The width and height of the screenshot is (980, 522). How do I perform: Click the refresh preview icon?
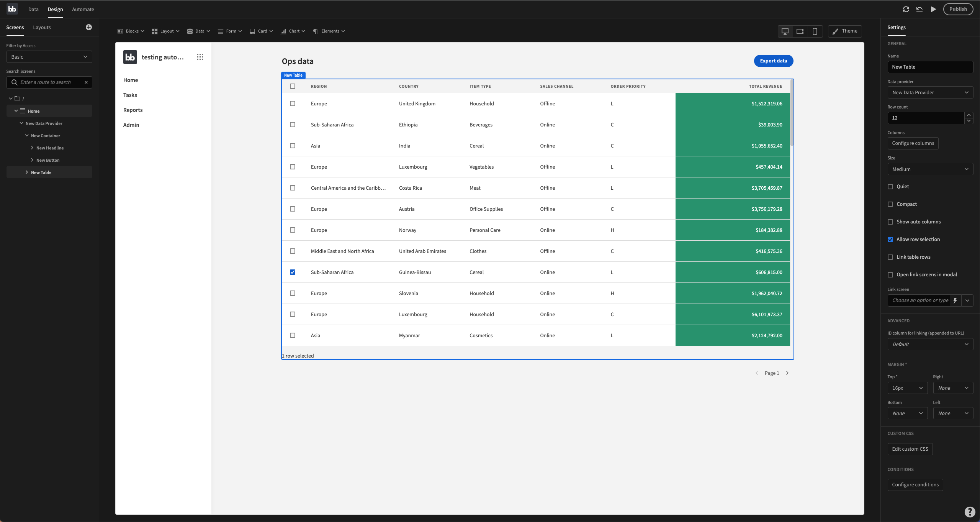point(906,9)
